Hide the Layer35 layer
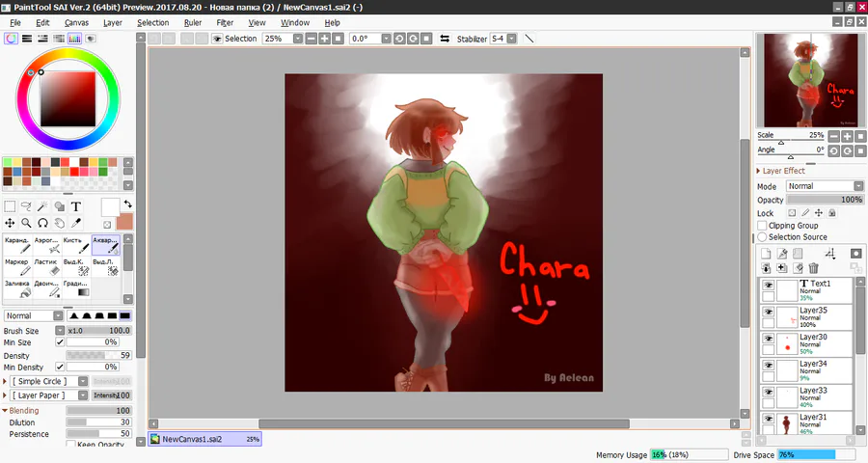This screenshot has height=463, width=868. [x=769, y=312]
